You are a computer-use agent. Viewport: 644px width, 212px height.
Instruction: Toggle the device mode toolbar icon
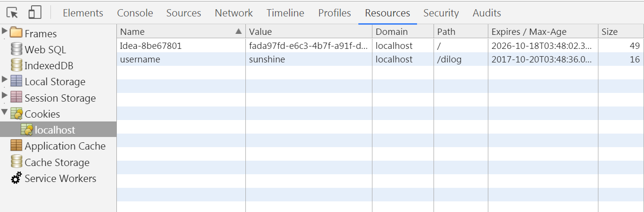(x=34, y=13)
